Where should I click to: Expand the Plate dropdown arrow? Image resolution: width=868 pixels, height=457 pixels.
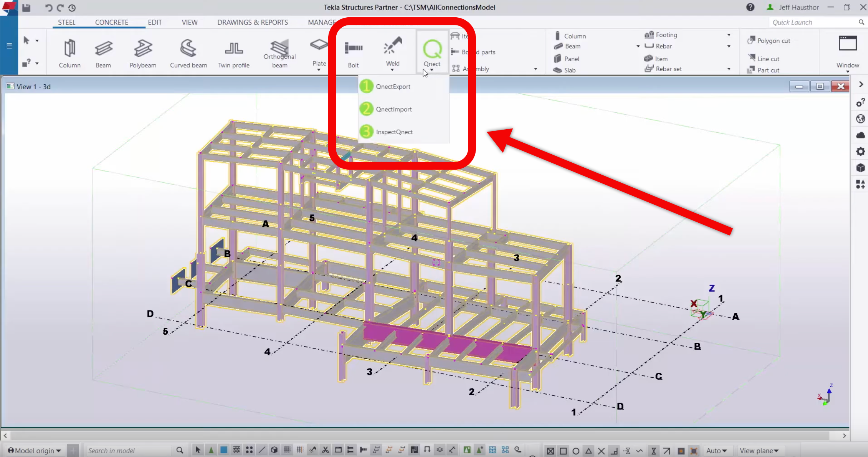coord(319,70)
